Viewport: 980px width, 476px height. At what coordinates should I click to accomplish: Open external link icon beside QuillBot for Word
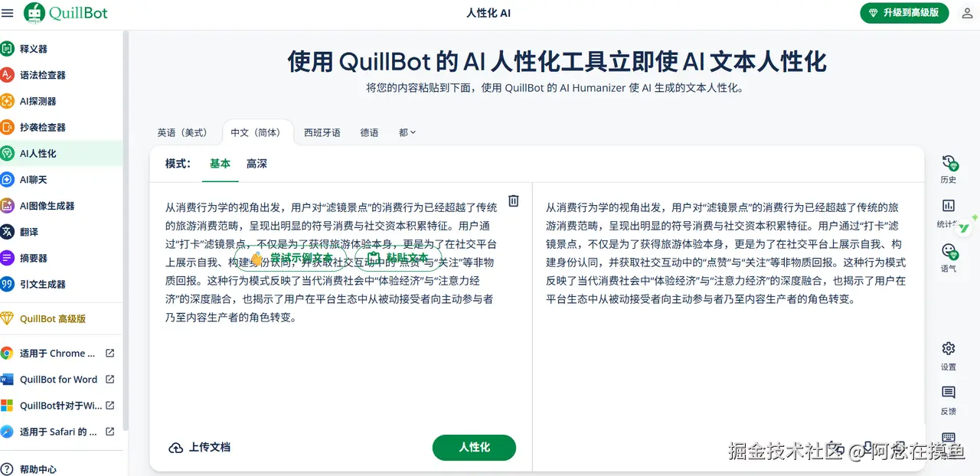pos(109,380)
